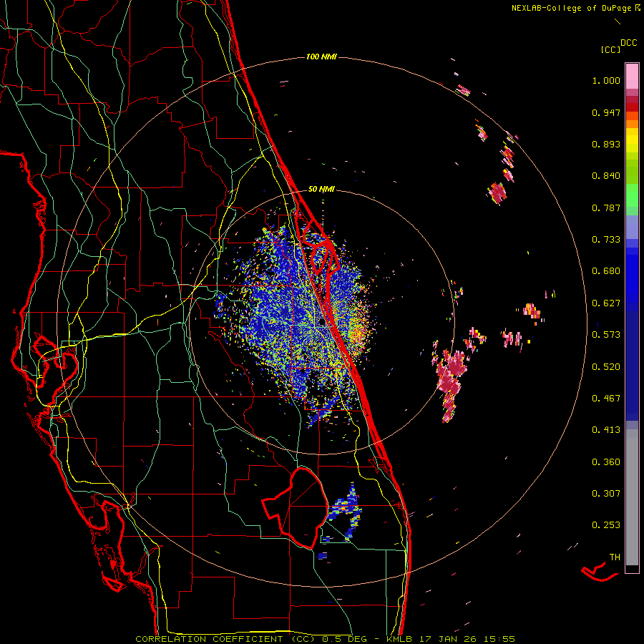644x644 pixels.
Task: Pick the lavender segment of the color bar
Action: (632, 228)
